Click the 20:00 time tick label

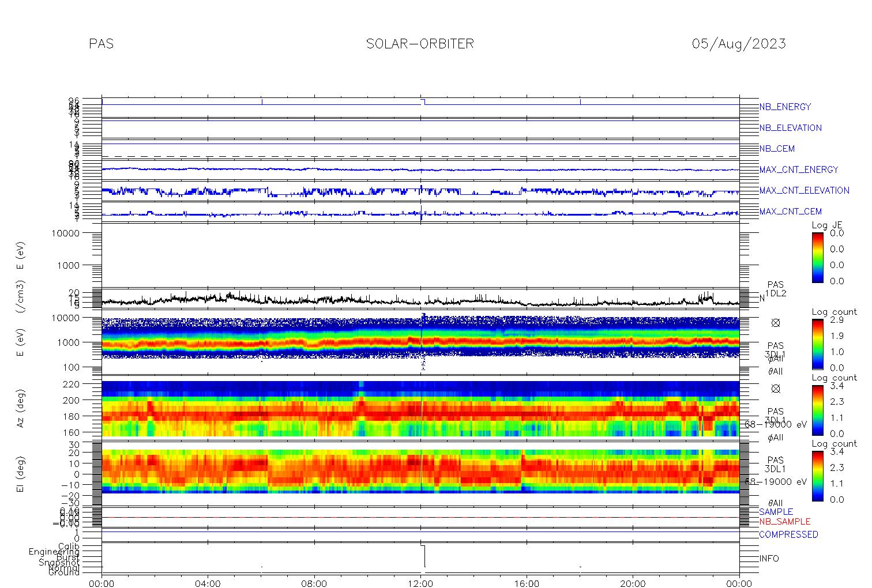click(x=633, y=583)
